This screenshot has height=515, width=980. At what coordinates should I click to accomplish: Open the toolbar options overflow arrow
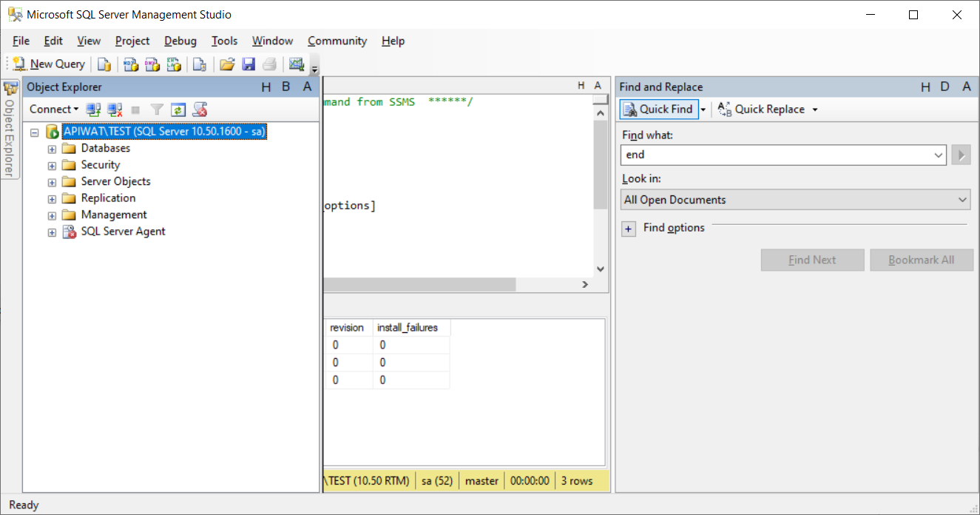[x=314, y=69]
